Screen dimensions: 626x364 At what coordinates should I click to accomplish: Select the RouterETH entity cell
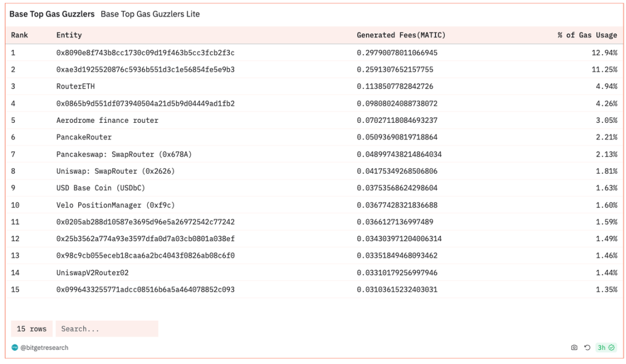pos(76,86)
